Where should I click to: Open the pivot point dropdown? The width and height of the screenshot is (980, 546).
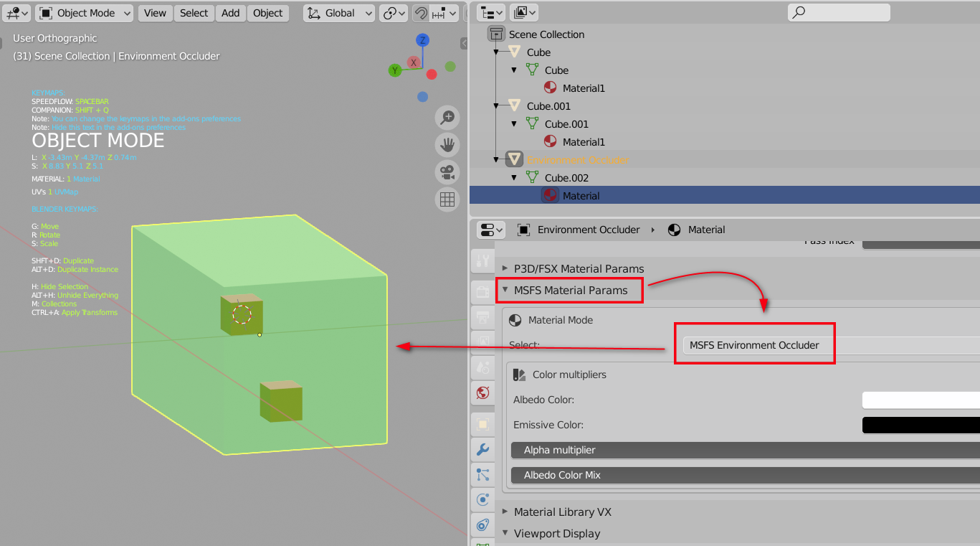tap(394, 13)
